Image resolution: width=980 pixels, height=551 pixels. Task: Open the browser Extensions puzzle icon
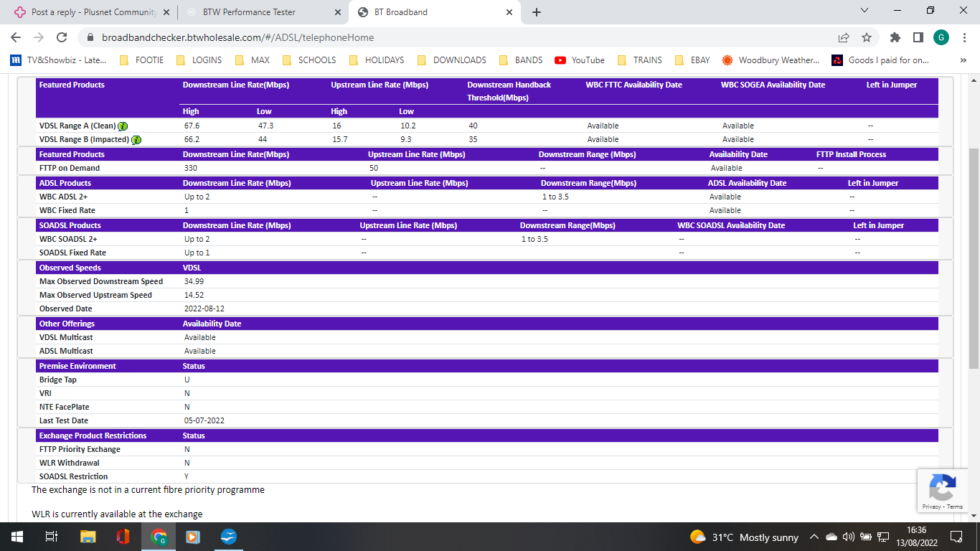click(x=895, y=37)
